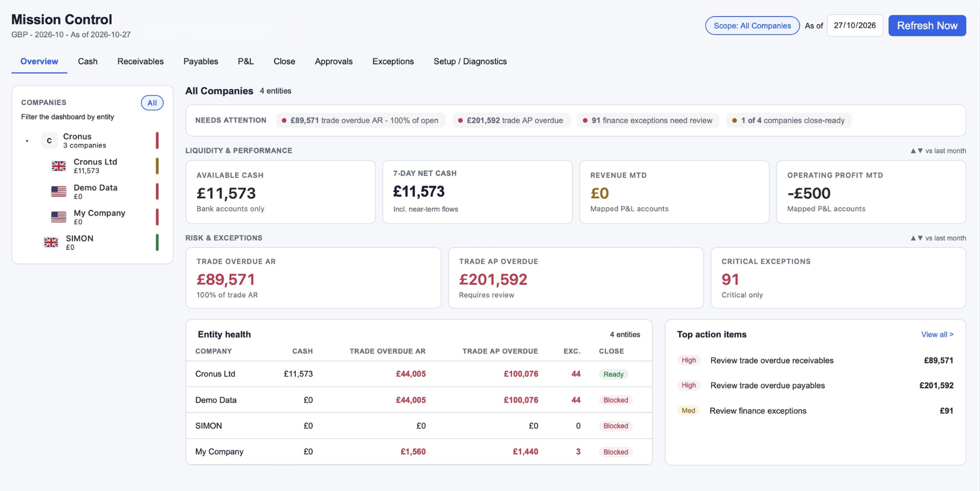The width and height of the screenshot is (980, 491).
Task: Open the Approvals tab
Action: pos(333,62)
